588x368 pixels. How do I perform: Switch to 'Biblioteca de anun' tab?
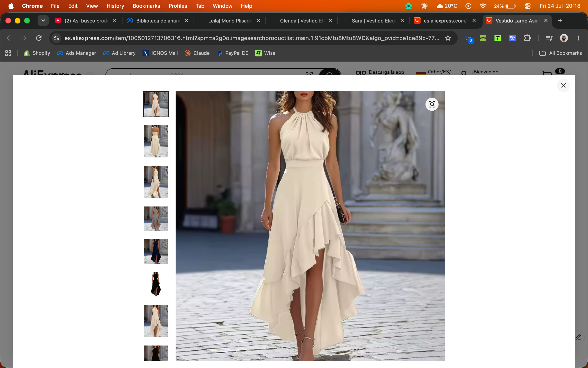[x=158, y=21]
